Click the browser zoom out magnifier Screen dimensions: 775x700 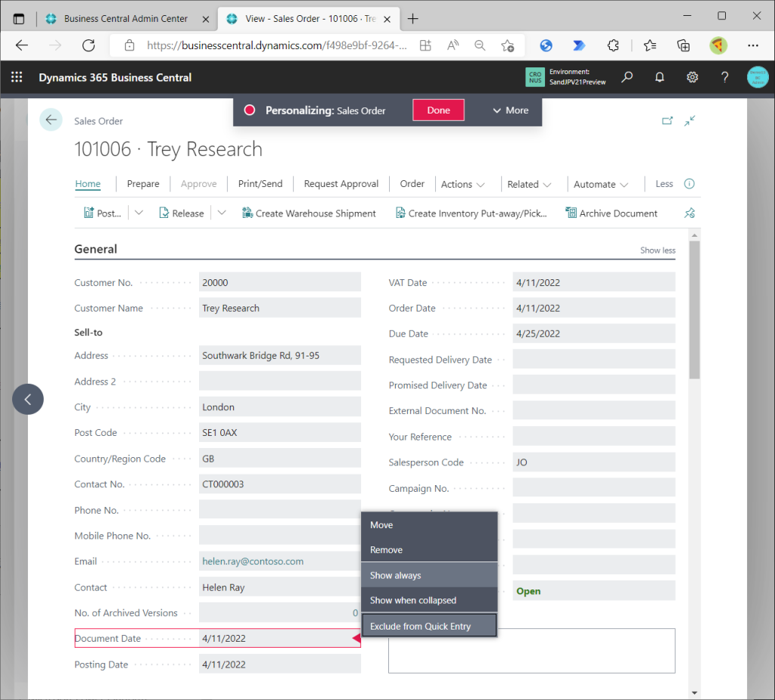479,45
